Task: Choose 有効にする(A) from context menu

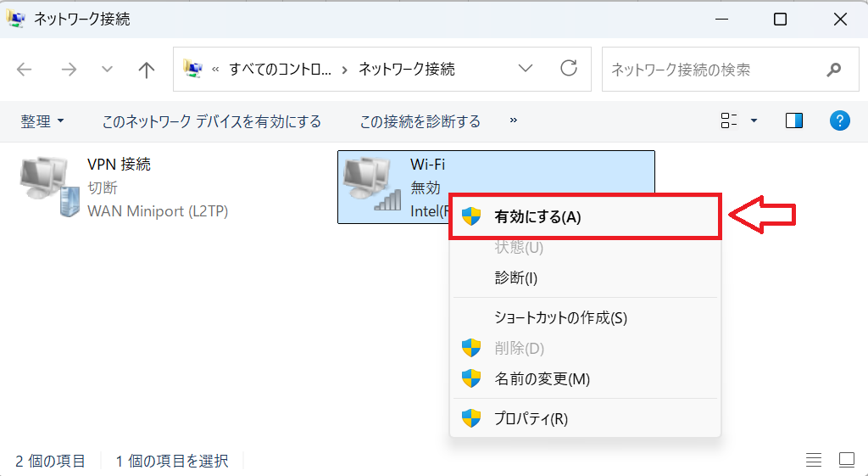Action: pos(537,217)
